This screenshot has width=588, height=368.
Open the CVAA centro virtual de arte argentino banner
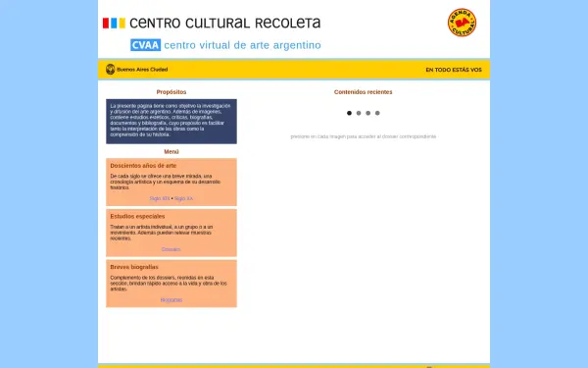pos(225,45)
